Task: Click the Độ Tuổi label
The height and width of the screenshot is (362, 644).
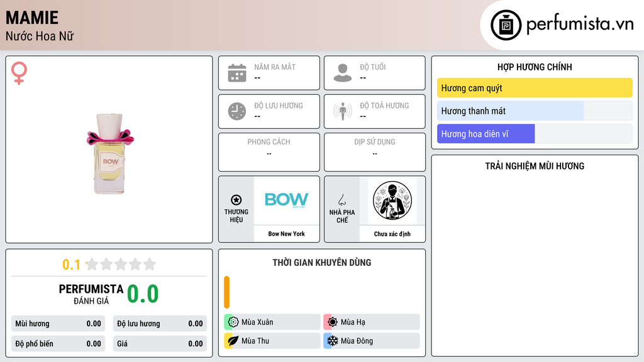Action: [x=373, y=67]
